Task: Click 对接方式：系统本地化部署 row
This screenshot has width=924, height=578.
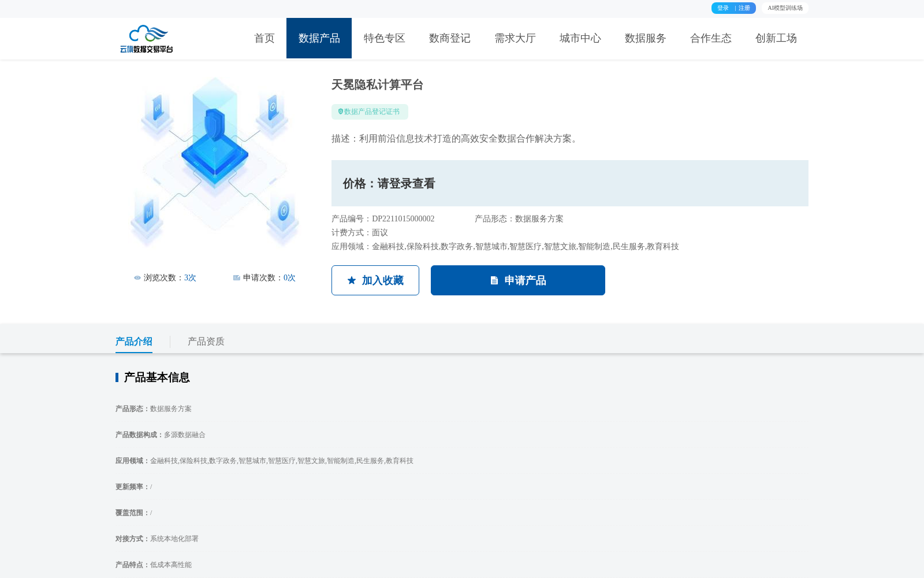Action: (157, 539)
